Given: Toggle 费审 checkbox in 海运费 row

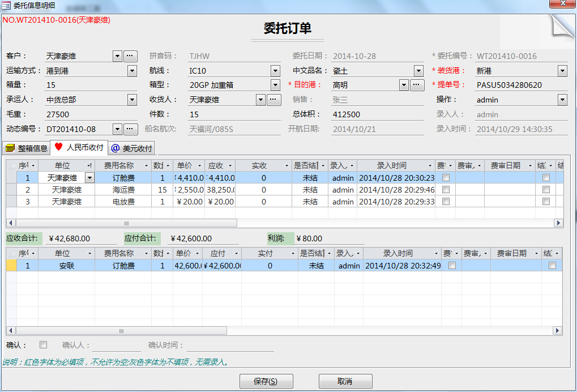Looking at the screenshot, I should point(446,190).
